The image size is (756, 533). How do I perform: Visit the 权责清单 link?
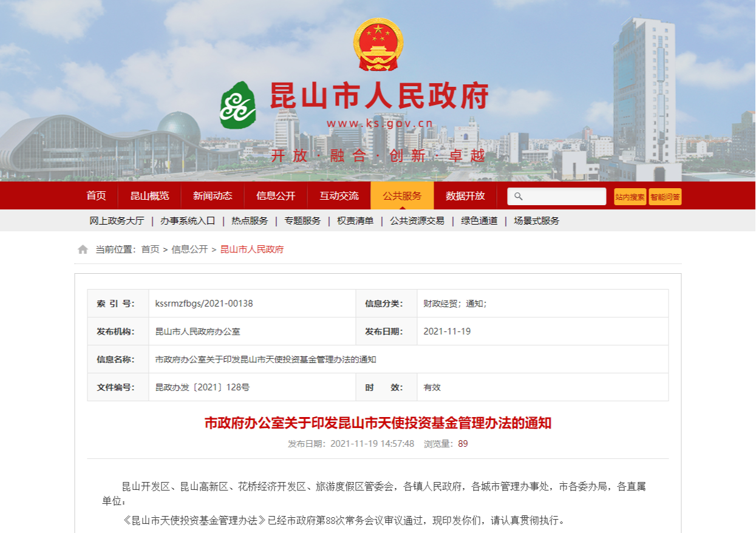pos(355,221)
